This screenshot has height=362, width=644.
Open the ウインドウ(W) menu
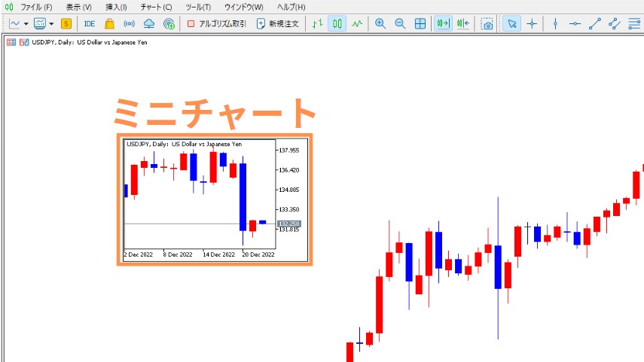(243, 7)
